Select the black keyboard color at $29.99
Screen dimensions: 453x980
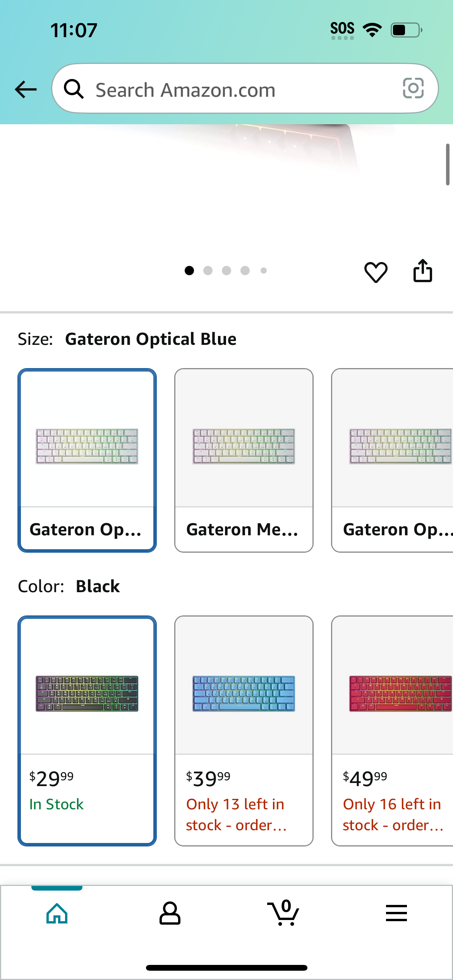87,731
